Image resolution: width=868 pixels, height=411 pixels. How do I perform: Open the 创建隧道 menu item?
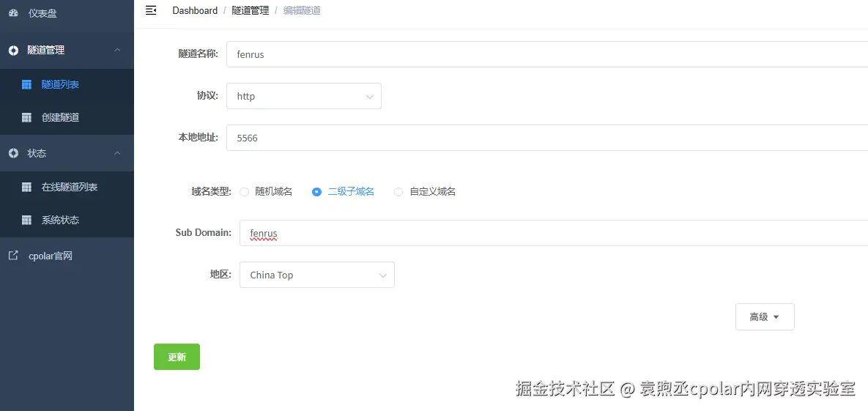point(67,117)
